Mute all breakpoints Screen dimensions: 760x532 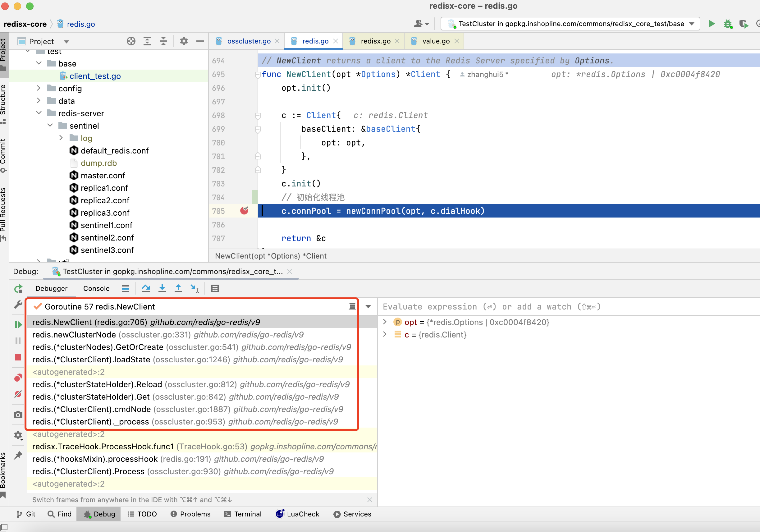point(18,394)
